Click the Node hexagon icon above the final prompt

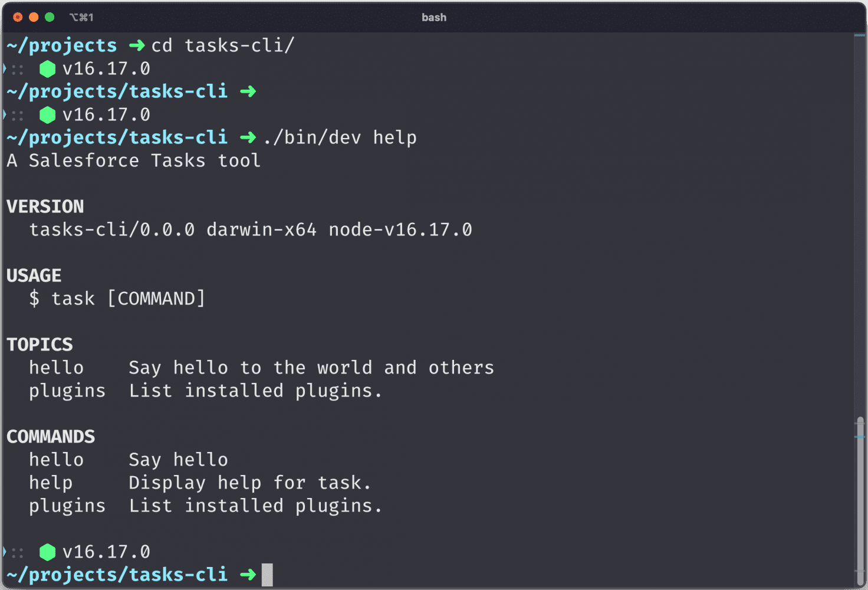point(47,552)
